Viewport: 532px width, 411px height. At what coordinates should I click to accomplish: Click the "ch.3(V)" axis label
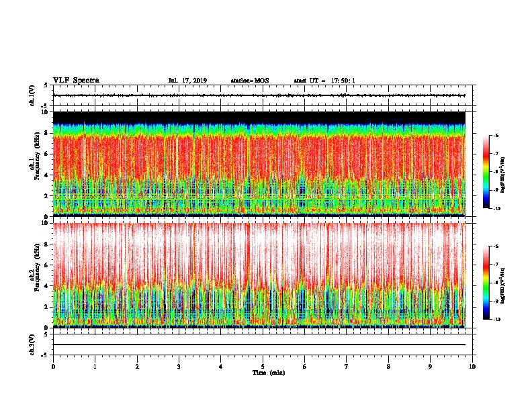[32, 345]
